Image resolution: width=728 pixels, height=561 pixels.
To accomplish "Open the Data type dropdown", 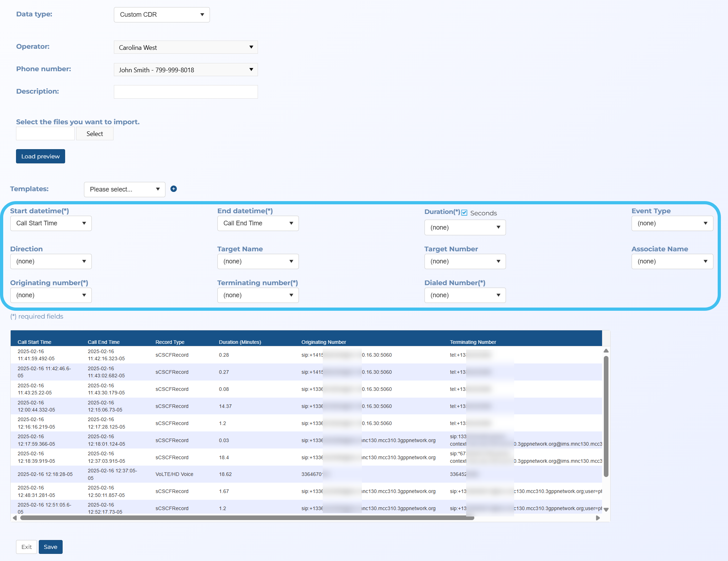I will point(162,15).
